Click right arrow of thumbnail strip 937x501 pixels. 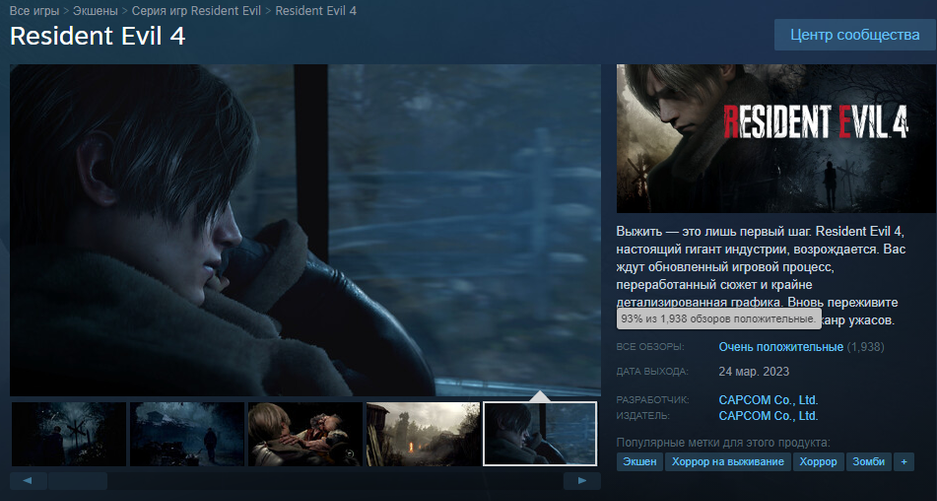pos(582,481)
